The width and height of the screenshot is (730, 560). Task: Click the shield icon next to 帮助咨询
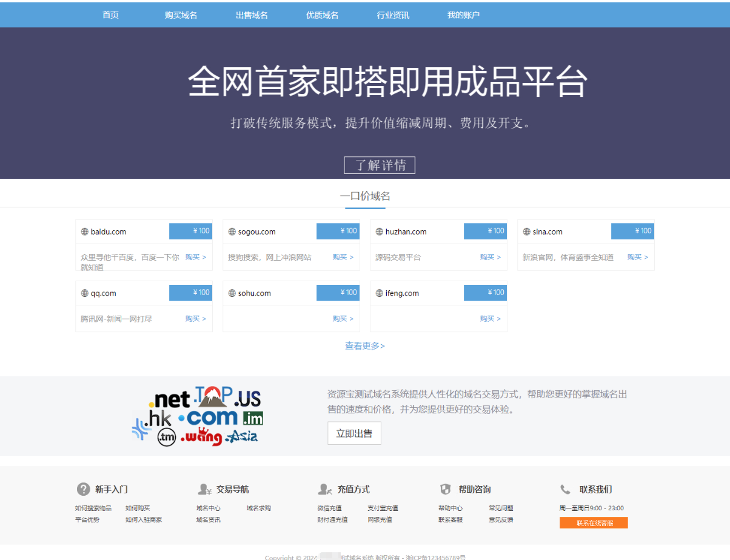tap(445, 489)
